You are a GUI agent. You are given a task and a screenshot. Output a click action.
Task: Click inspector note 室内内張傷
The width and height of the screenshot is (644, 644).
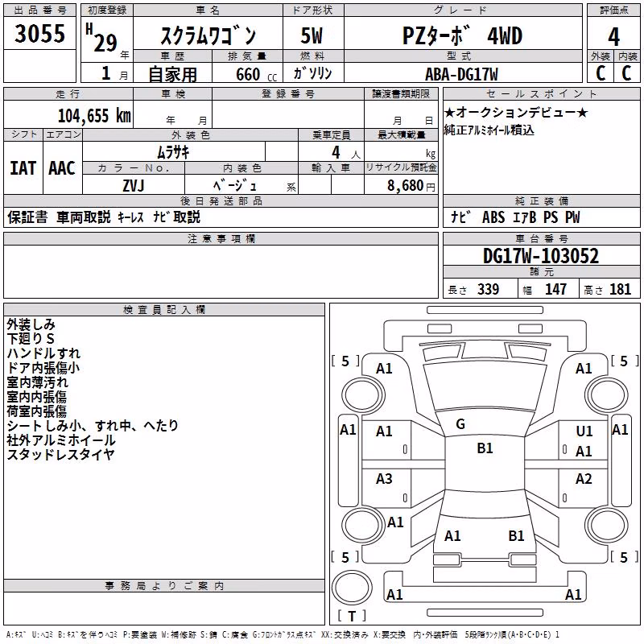37,397
